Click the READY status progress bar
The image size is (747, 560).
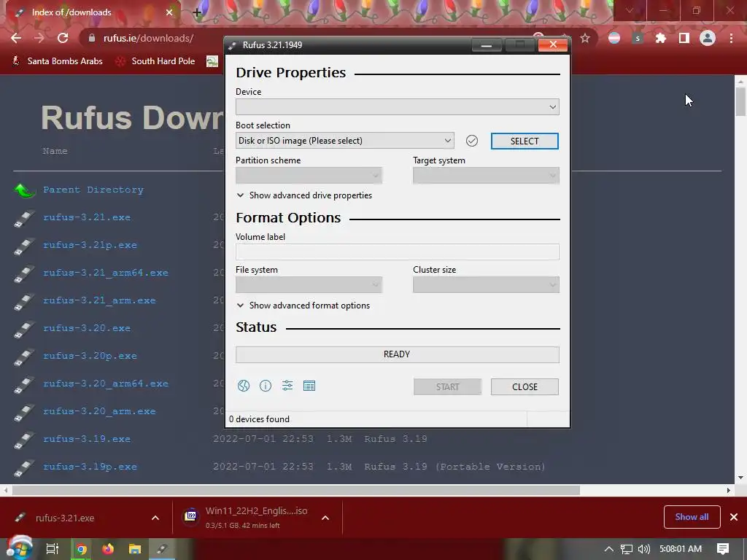(398, 354)
